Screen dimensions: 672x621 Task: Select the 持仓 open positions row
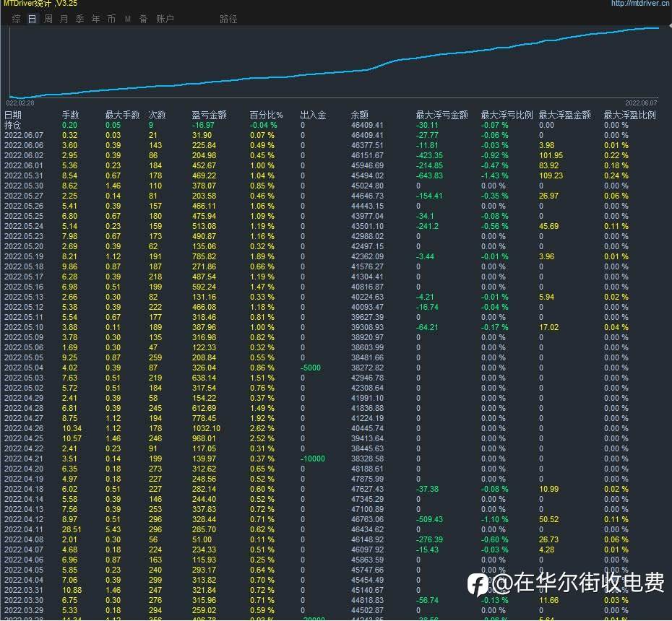(13, 125)
